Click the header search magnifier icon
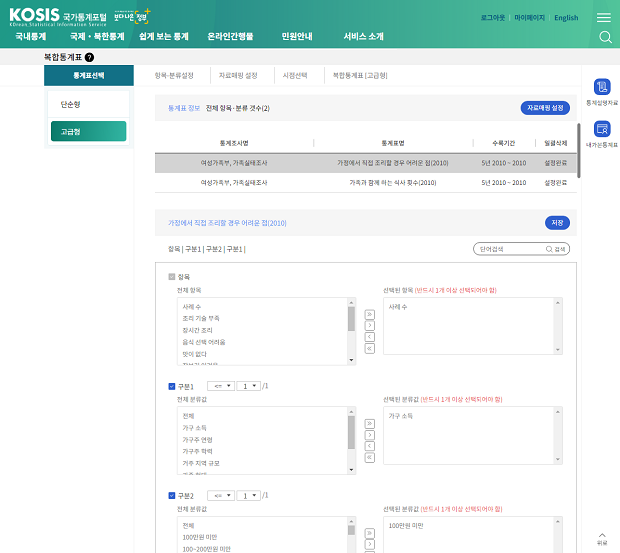 605,37
